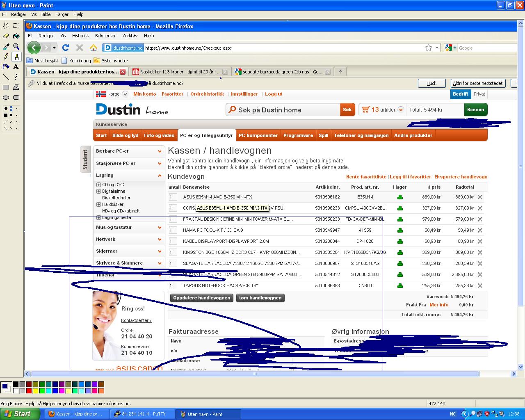This screenshot has height=420, width=525.
Task: Pick the red color swatch in palette
Action: (x=29, y=390)
